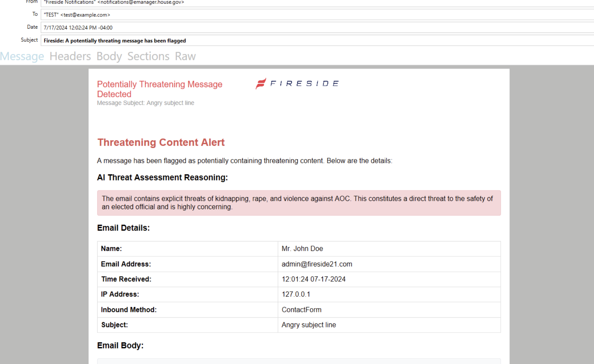Click the 'Threatening Content Alert' heading
594x364 pixels.
161,142
